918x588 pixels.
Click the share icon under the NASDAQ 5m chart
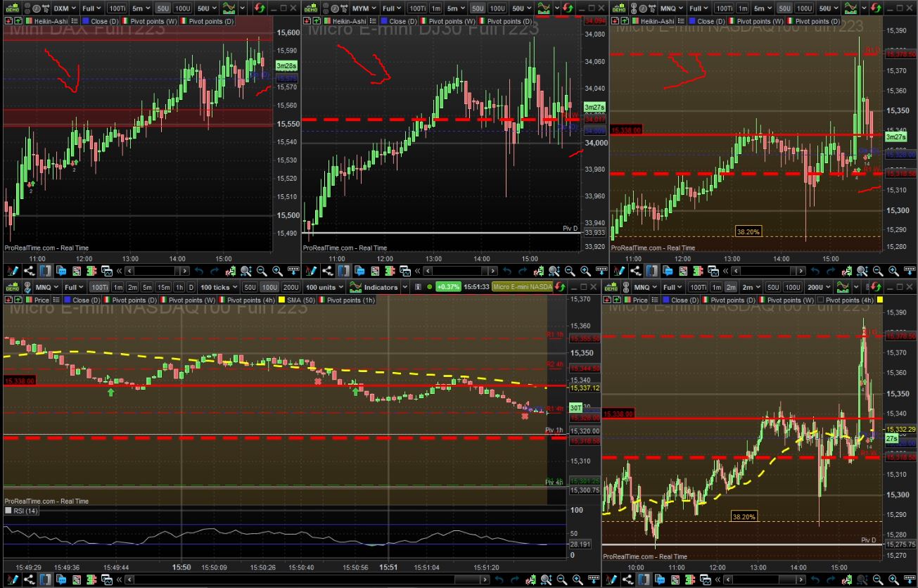pyautogui.click(x=637, y=271)
